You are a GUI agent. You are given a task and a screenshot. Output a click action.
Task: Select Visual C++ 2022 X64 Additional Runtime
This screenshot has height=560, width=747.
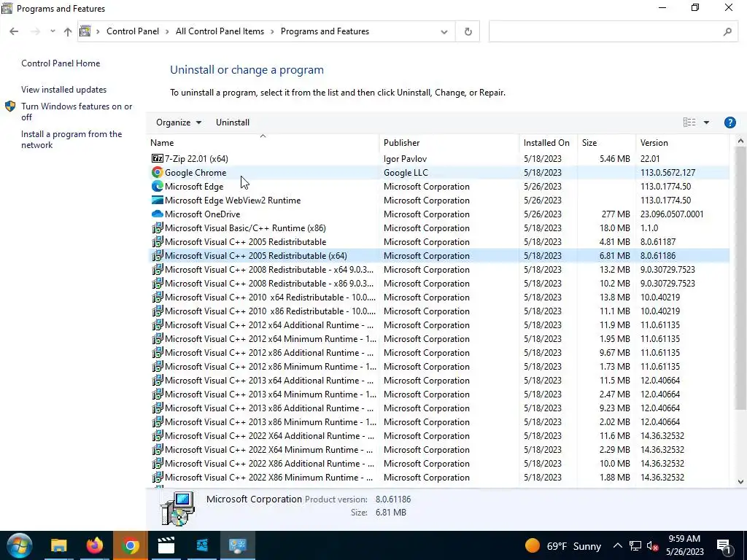point(438,436)
